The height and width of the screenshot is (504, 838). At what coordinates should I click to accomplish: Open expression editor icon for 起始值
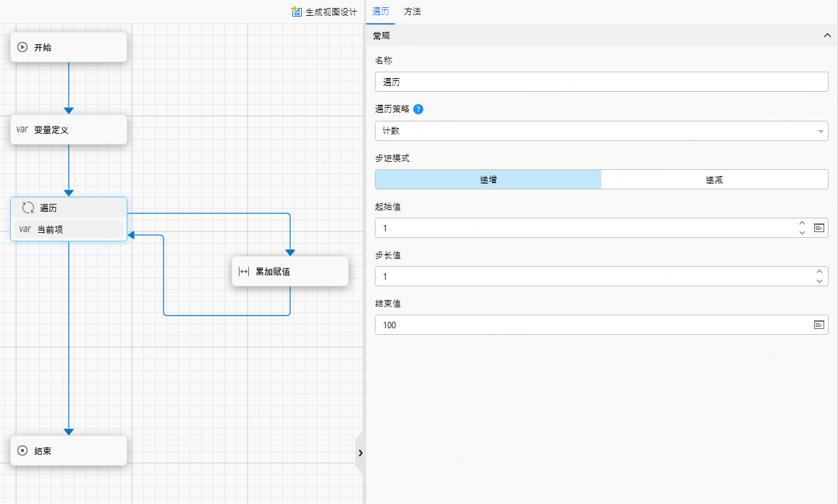(x=819, y=228)
